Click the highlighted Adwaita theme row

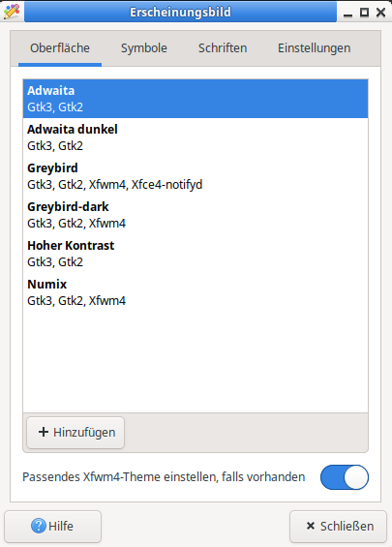pos(196,99)
